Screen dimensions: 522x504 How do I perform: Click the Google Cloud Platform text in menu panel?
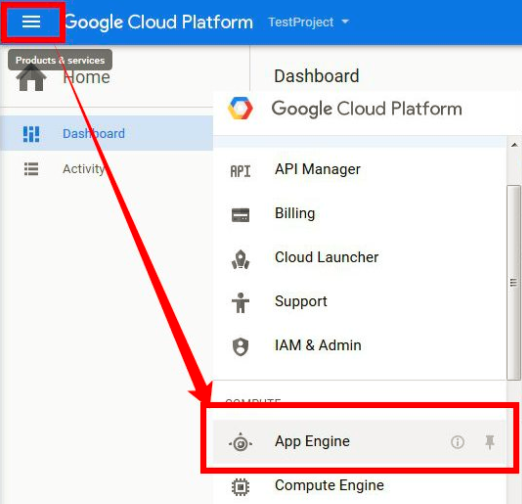pyautogui.click(x=367, y=109)
